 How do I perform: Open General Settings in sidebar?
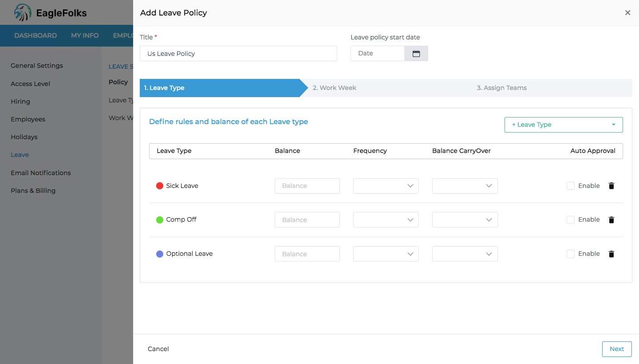click(37, 66)
